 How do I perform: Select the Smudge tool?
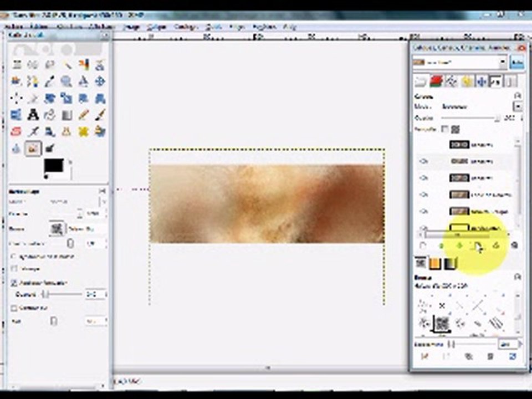33,149
